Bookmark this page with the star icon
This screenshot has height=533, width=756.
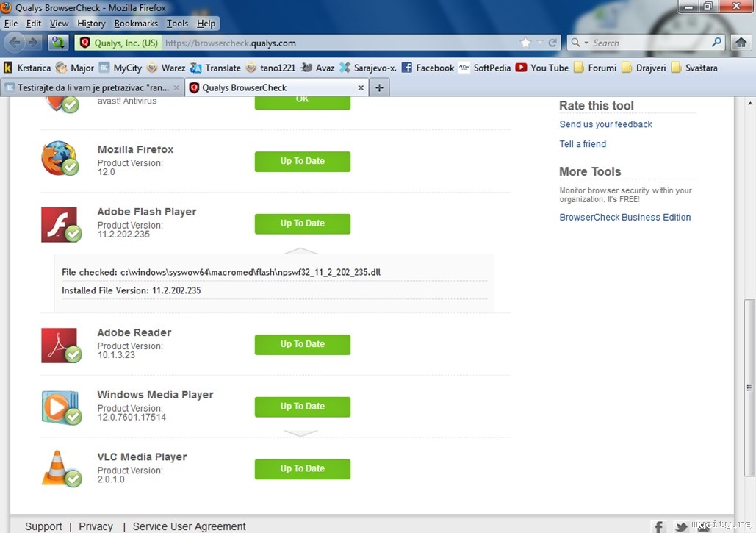(x=525, y=43)
